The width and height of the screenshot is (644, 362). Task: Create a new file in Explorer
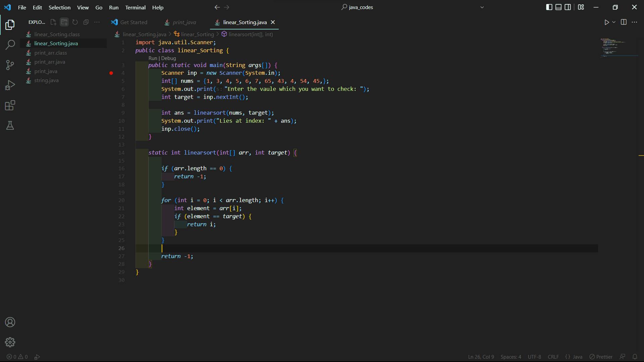pyautogui.click(x=53, y=22)
